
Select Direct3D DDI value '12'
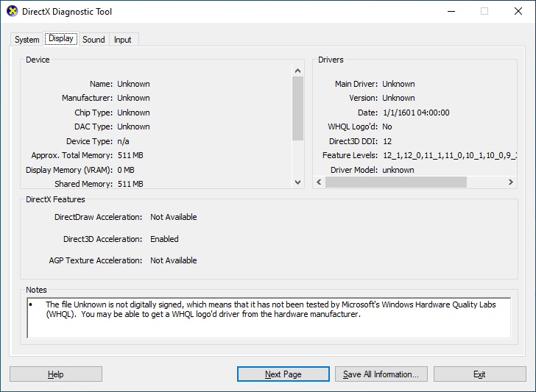coord(387,141)
